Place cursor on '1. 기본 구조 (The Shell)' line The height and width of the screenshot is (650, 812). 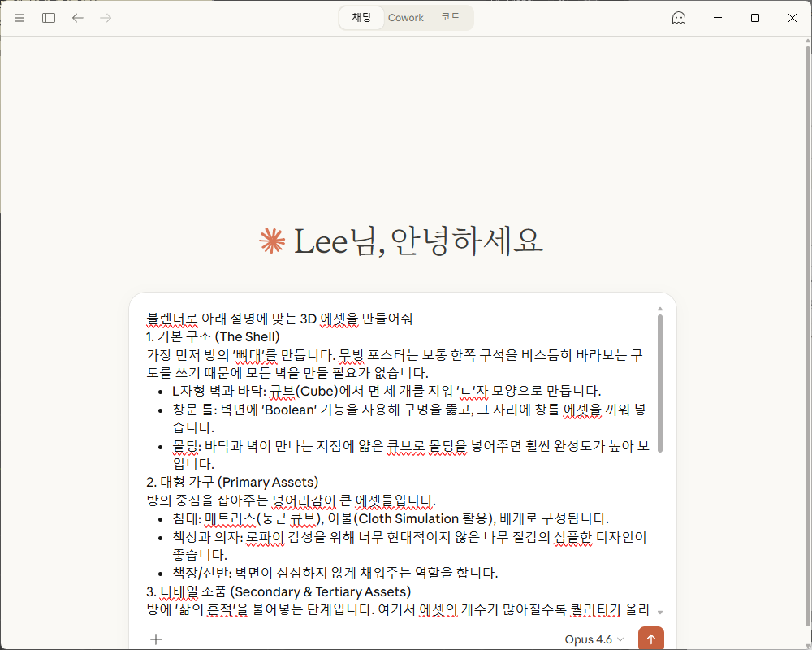(213, 336)
